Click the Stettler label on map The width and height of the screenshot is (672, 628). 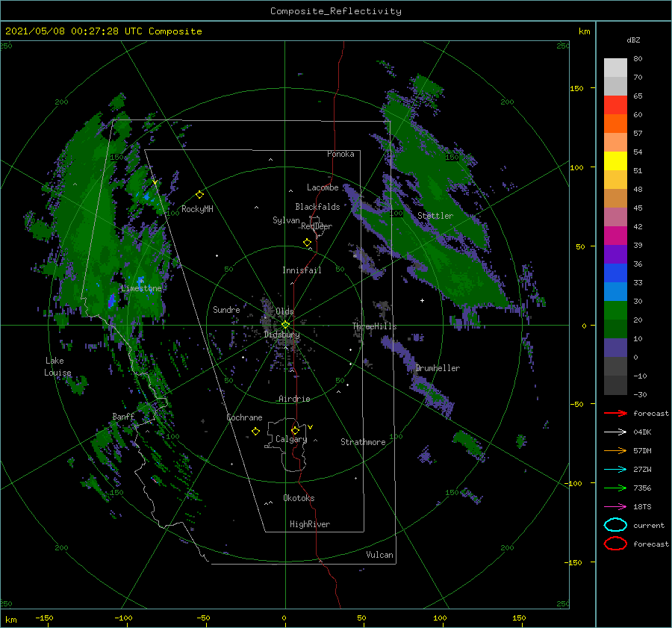[435, 216]
